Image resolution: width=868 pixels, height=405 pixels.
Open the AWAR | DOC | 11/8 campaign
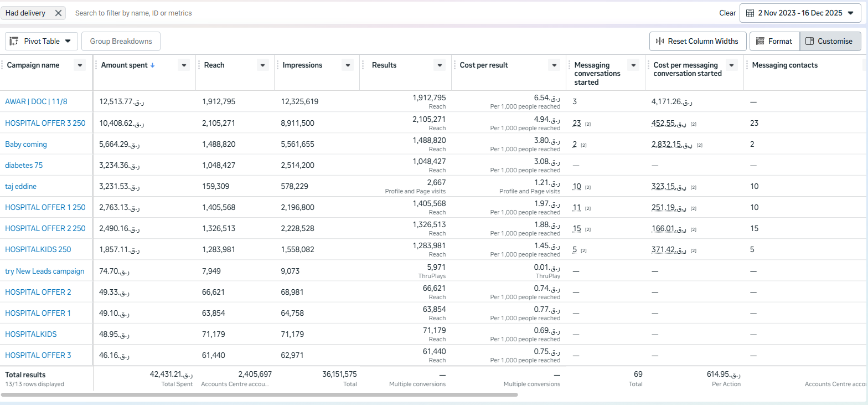tap(36, 102)
